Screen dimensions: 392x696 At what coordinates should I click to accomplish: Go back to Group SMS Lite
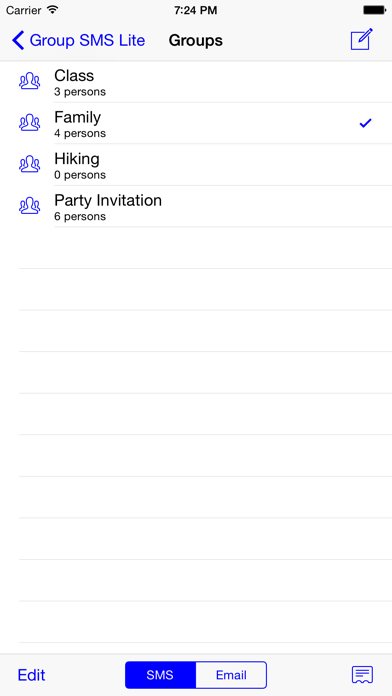point(79,40)
